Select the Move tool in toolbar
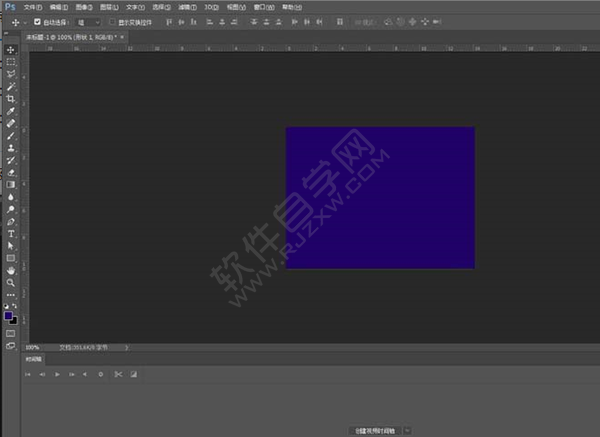600x437 pixels. pyautogui.click(x=11, y=49)
